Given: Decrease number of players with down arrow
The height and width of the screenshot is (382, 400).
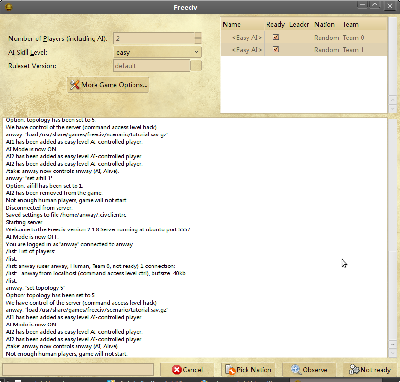Looking at the screenshot, I should (198, 41).
